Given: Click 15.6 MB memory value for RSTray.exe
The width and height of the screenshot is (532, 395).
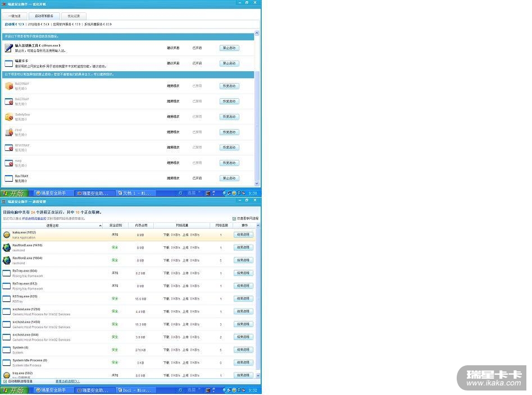Looking at the screenshot, I should pyautogui.click(x=140, y=299).
